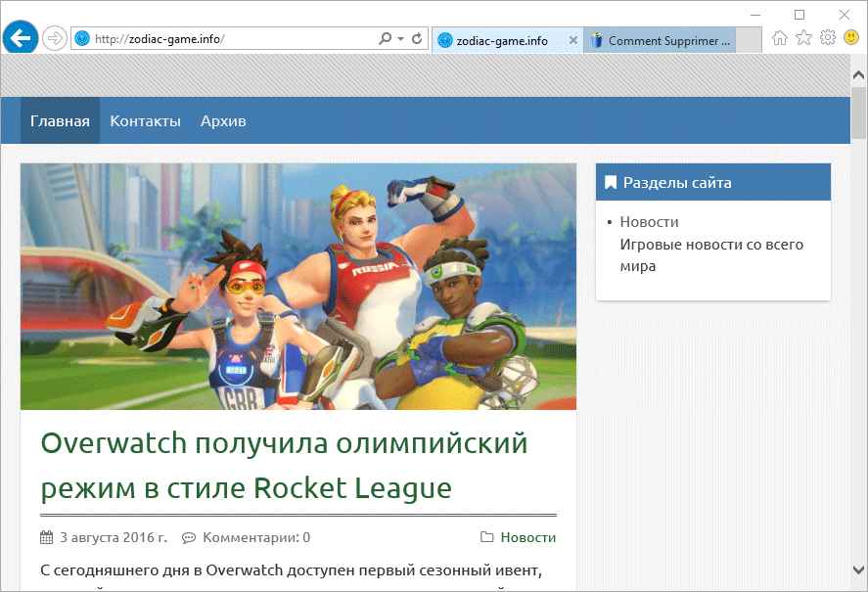Viewport: 868px width, 592px height.
Task: Click the Home icon in toolbar
Action: (x=780, y=37)
